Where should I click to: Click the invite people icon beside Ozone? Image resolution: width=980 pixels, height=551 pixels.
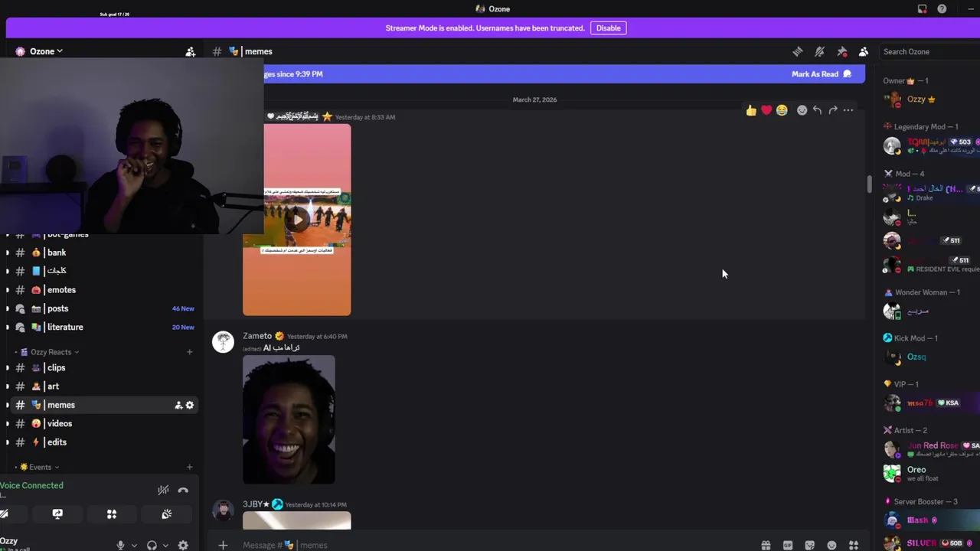191,51
